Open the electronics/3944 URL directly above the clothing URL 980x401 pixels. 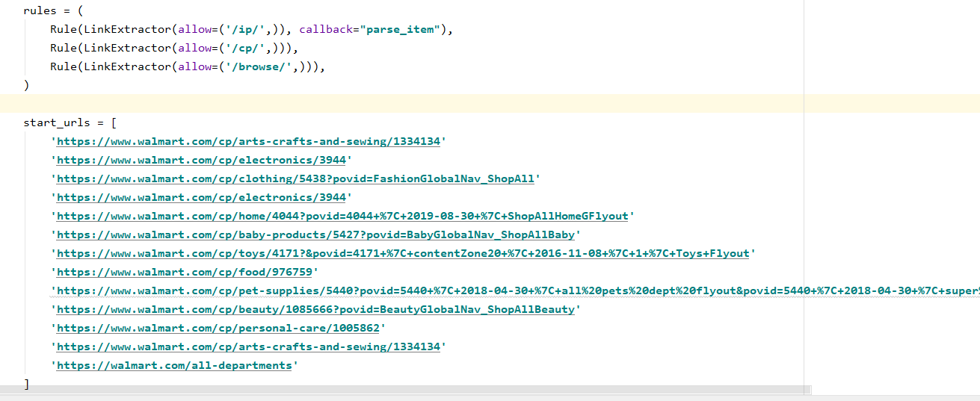click(202, 160)
